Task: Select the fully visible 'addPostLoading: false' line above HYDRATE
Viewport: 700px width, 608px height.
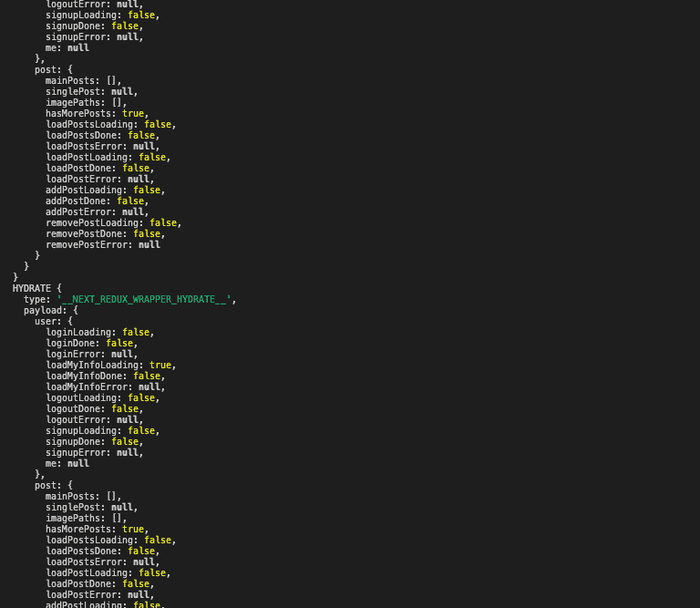Action: pyautogui.click(x=106, y=191)
